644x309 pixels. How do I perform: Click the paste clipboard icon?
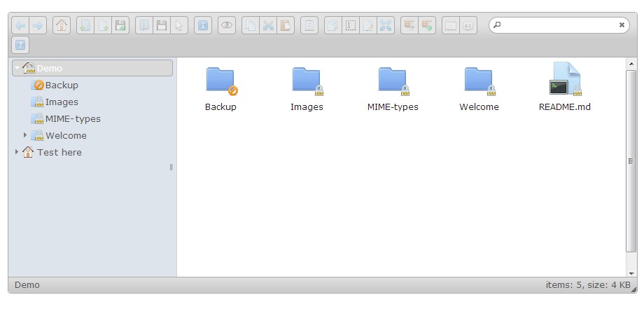[286, 26]
